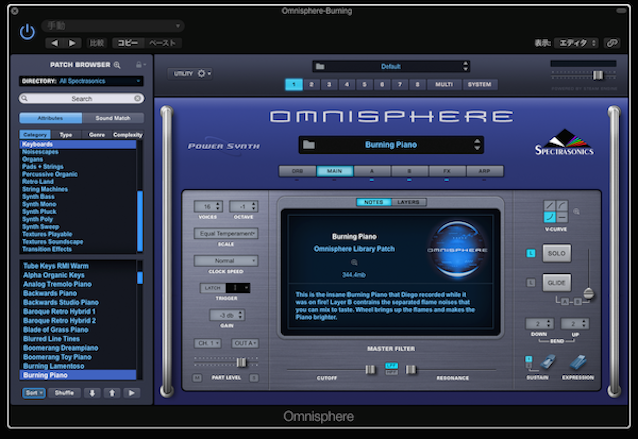The width and height of the screenshot is (638, 439).
Task: Select the Sound Match tab
Action: click(113, 118)
